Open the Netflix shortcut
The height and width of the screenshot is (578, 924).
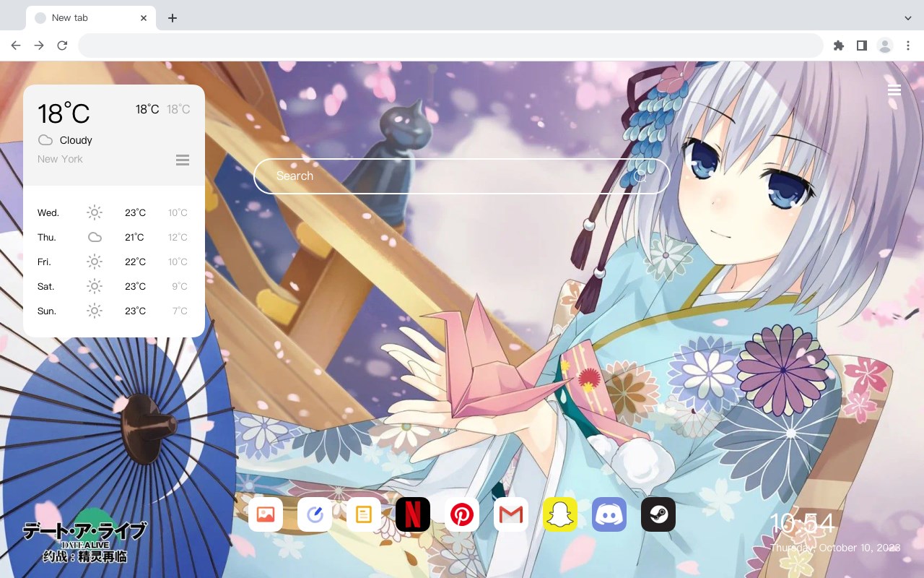[413, 514]
